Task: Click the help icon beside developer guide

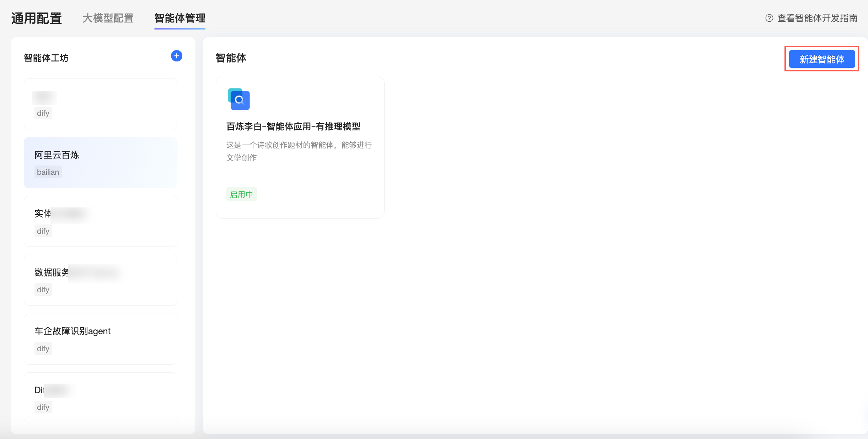Action: (x=769, y=18)
